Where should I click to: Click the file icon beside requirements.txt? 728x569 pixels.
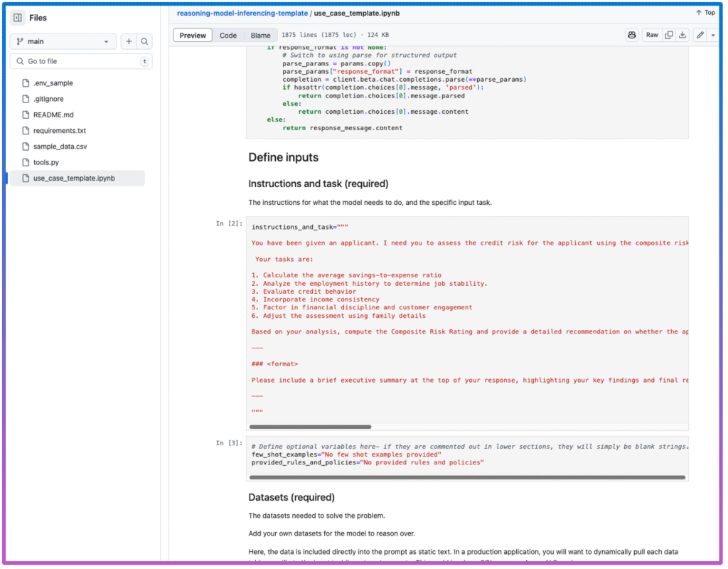tap(26, 131)
